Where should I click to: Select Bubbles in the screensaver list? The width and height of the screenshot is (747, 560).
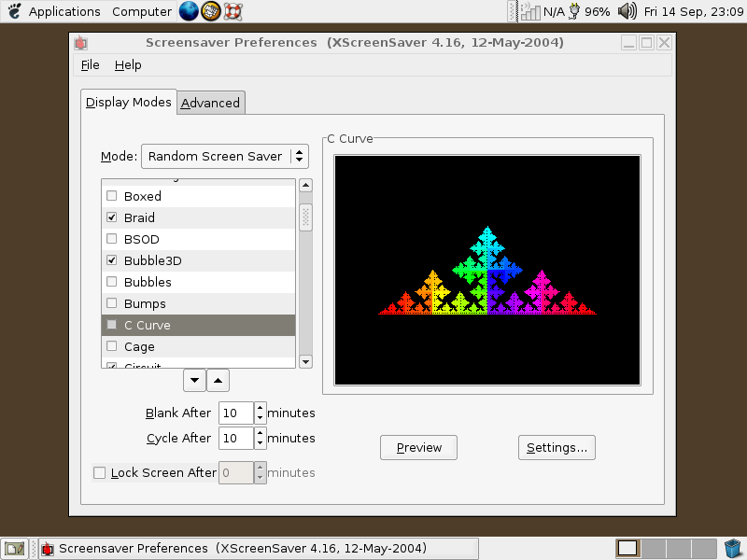(199, 282)
